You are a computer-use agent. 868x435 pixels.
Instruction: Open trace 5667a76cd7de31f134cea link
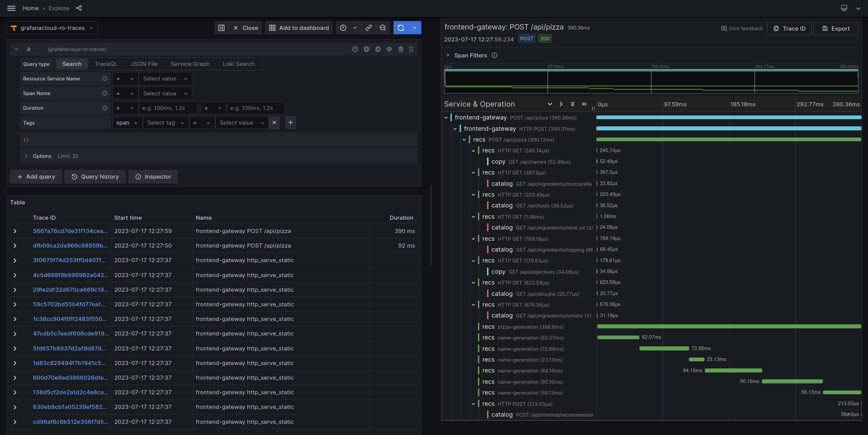click(70, 231)
